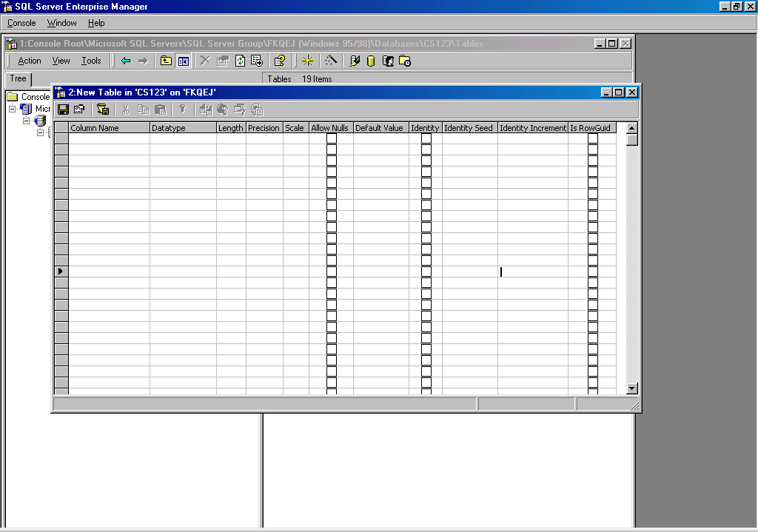Viewport: 758px width, 532px height.
Task: Click the Forward arrow in the console toolbar
Action: pyautogui.click(x=143, y=61)
